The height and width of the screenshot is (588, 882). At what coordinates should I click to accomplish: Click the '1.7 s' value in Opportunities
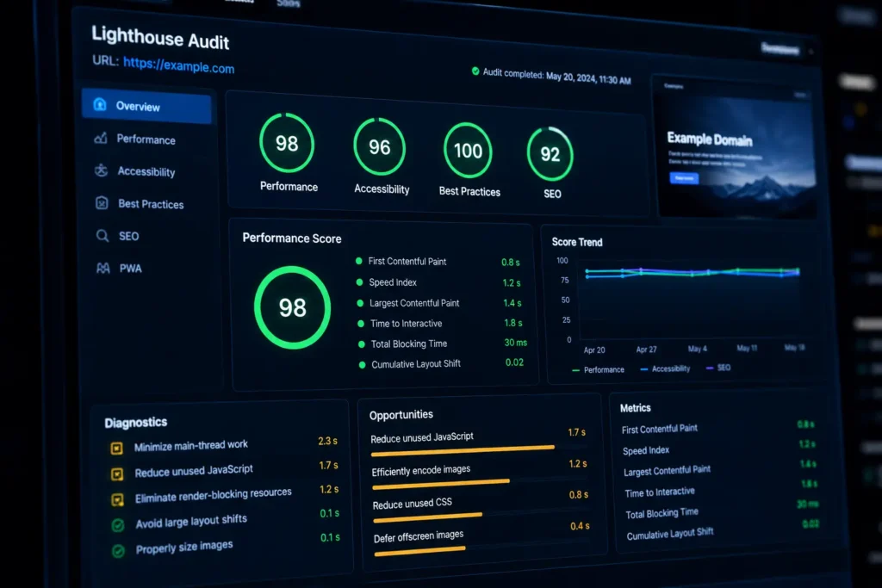576,432
